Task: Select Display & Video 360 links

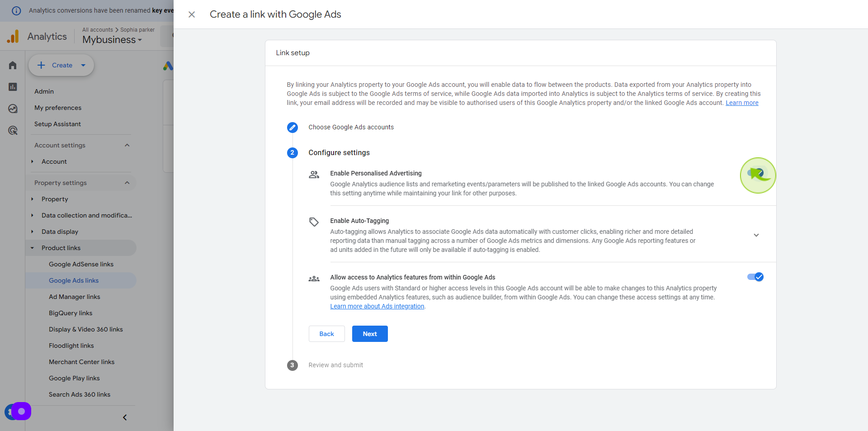Action: click(86, 329)
